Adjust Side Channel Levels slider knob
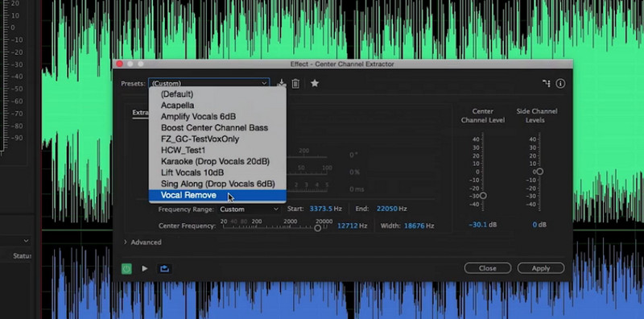This screenshot has height=319, width=644. pyautogui.click(x=539, y=172)
